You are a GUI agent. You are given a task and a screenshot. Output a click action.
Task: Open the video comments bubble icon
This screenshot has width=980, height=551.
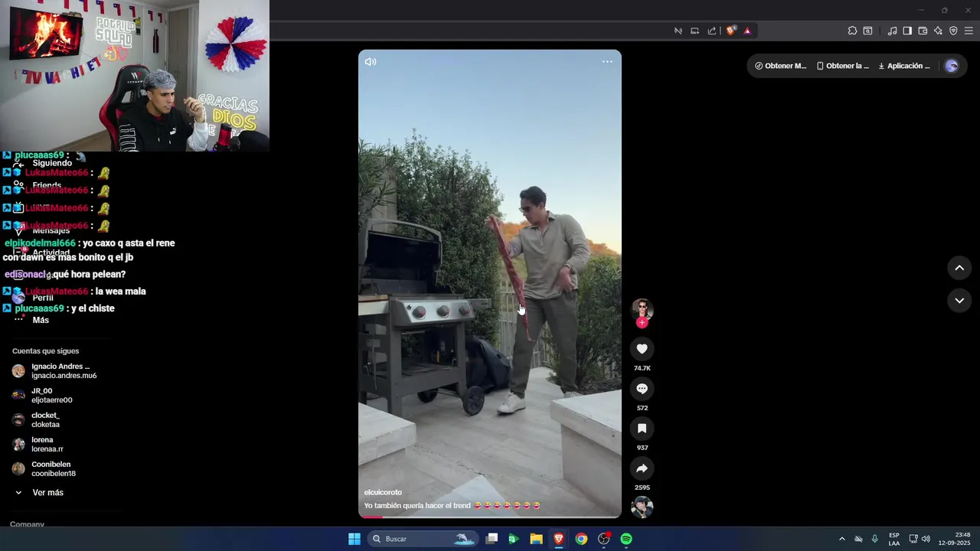[642, 389]
